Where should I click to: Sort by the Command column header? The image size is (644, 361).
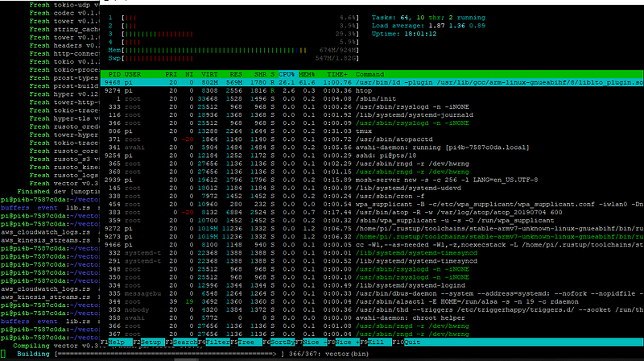[369, 74]
